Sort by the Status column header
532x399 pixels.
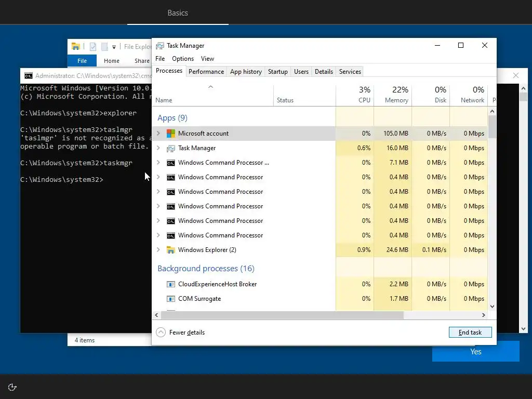(304, 95)
